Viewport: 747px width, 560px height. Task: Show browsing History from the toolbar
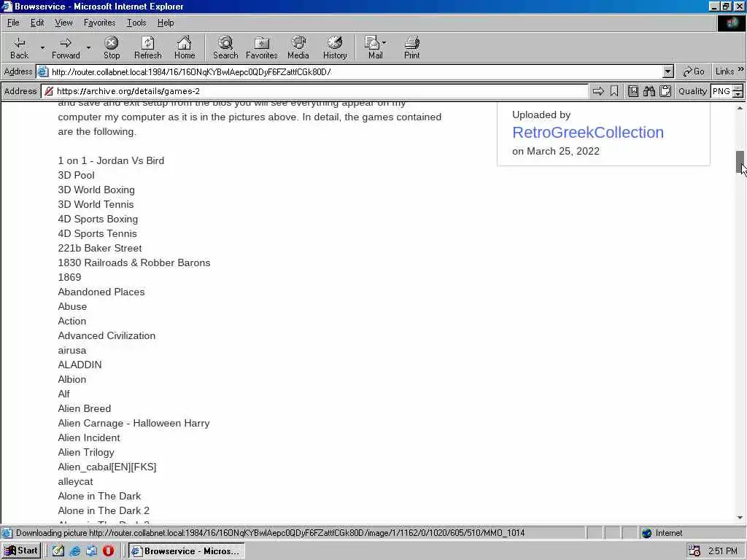335,47
